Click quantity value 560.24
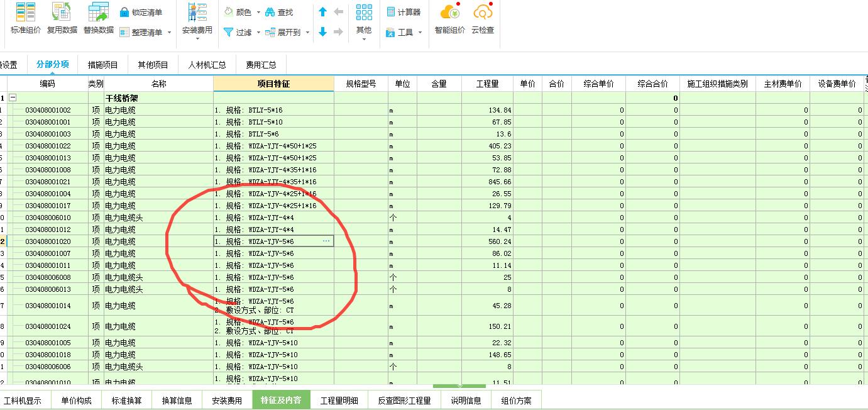The image size is (868, 410). [500, 241]
